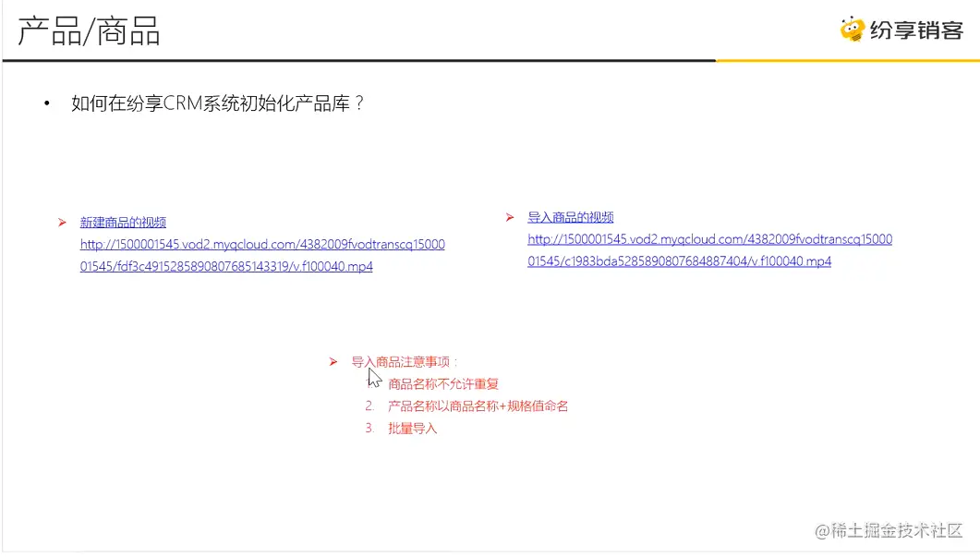The image size is (980, 557).
Task: Select the bullet text 如何在纷享CRM系统初始化产品库？
Action: [x=218, y=103]
